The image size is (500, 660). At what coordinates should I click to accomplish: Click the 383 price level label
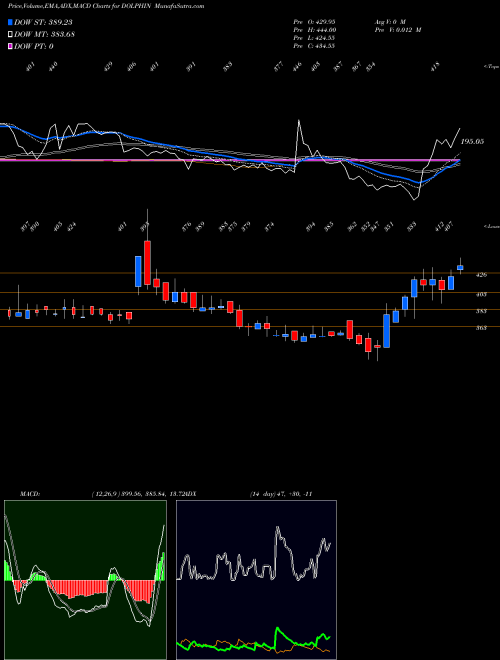click(x=481, y=311)
